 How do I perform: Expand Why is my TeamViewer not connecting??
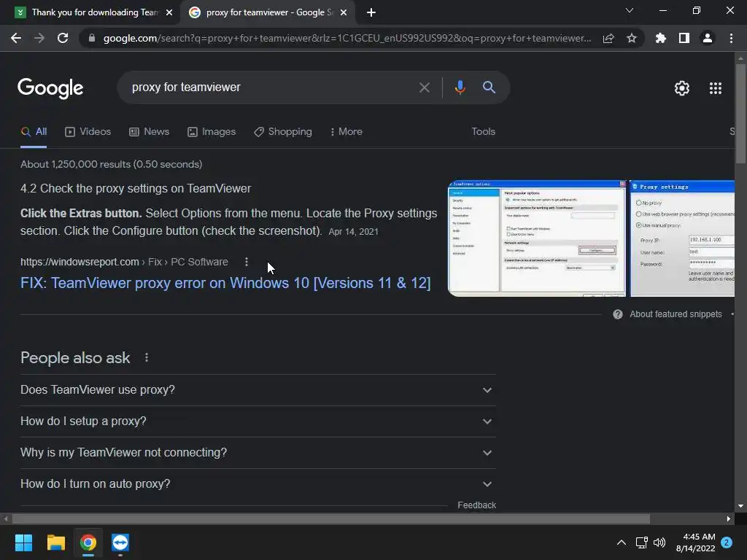coord(258,453)
